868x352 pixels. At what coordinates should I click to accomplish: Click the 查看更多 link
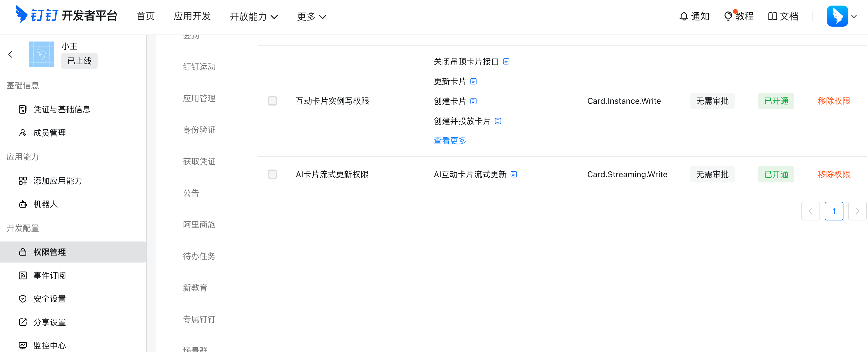click(x=450, y=140)
